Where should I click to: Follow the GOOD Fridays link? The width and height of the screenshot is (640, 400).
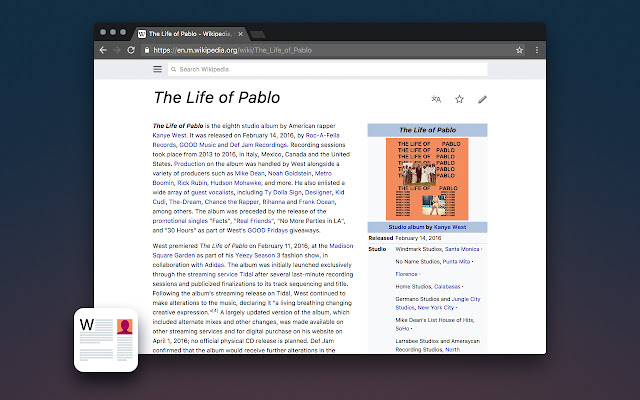267,230
